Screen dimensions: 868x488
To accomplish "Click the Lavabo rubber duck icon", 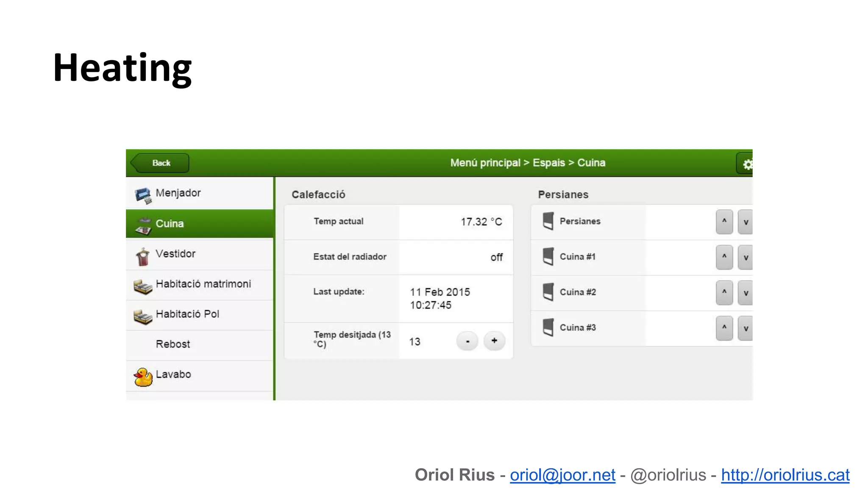I will tap(143, 377).
